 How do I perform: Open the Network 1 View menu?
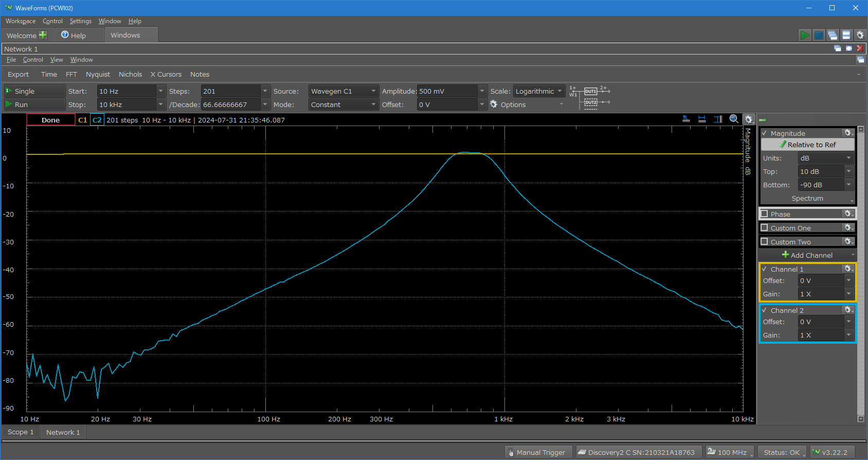pos(57,60)
